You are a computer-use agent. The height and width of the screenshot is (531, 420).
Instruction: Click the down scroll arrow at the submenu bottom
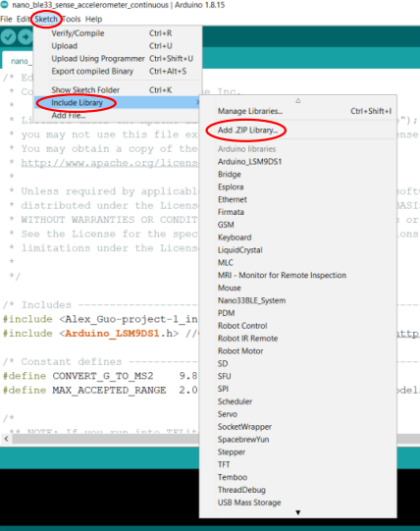pyautogui.click(x=297, y=512)
